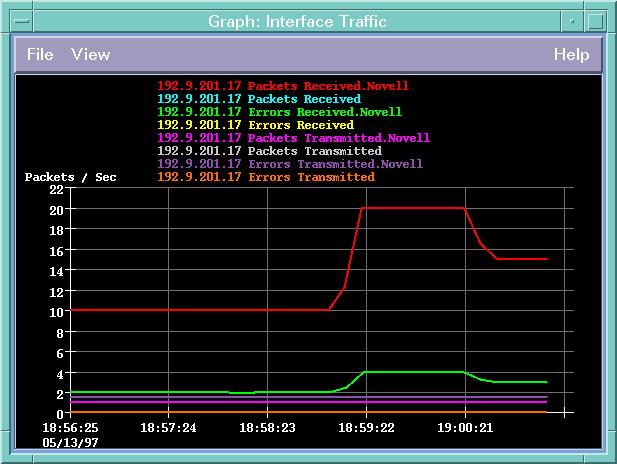Select the red Packets Received.Novell legend entry

tap(283, 86)
